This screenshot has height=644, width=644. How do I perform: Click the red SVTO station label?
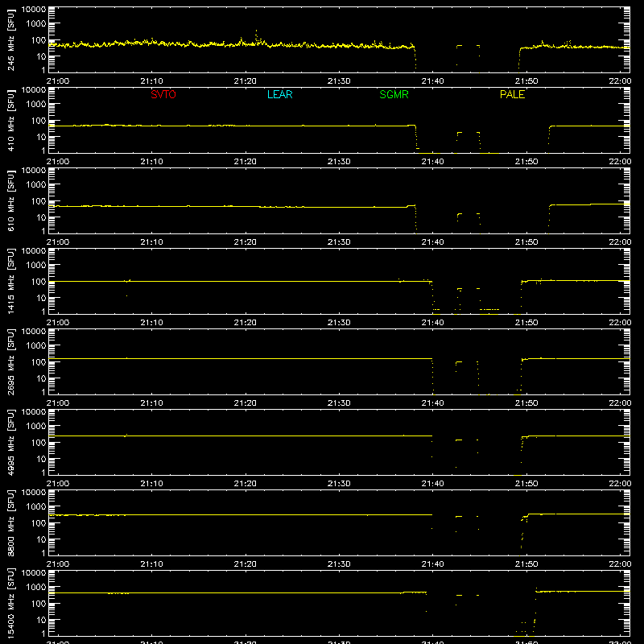pos(163,94)
